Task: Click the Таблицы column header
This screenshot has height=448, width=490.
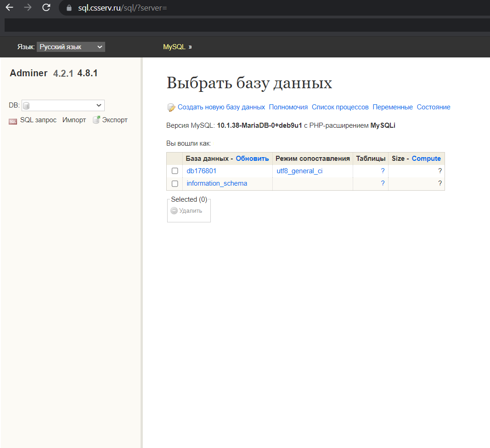Action: [x=371, y=159]
